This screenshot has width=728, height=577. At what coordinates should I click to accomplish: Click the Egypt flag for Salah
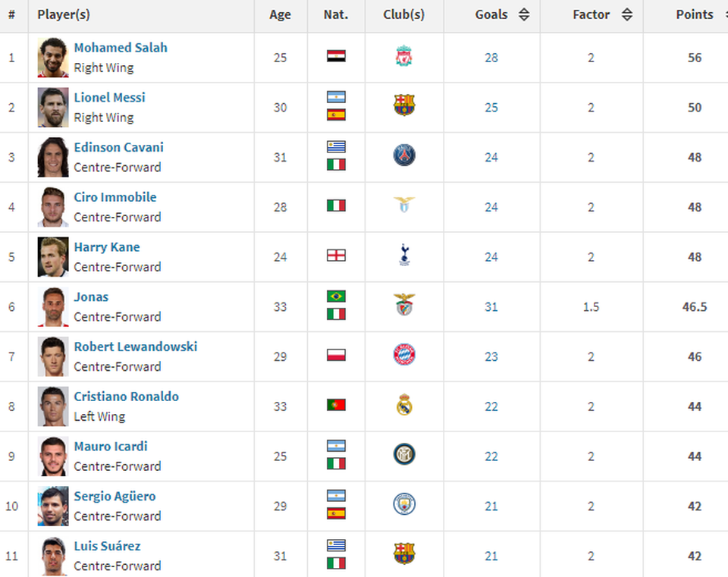[336, 56]
